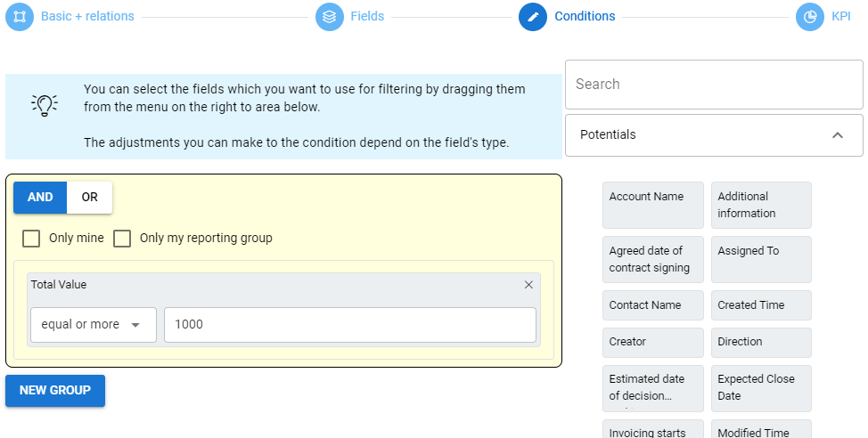Click the Fields layers step icon
Viewport: 868px width, 438px height.
[330, 16]
